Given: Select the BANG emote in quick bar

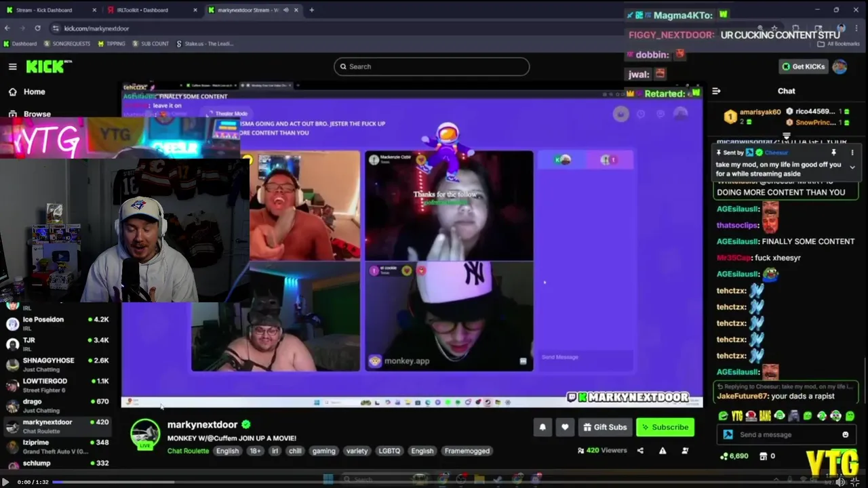Looking at the screenshot, I should point(765,416).
